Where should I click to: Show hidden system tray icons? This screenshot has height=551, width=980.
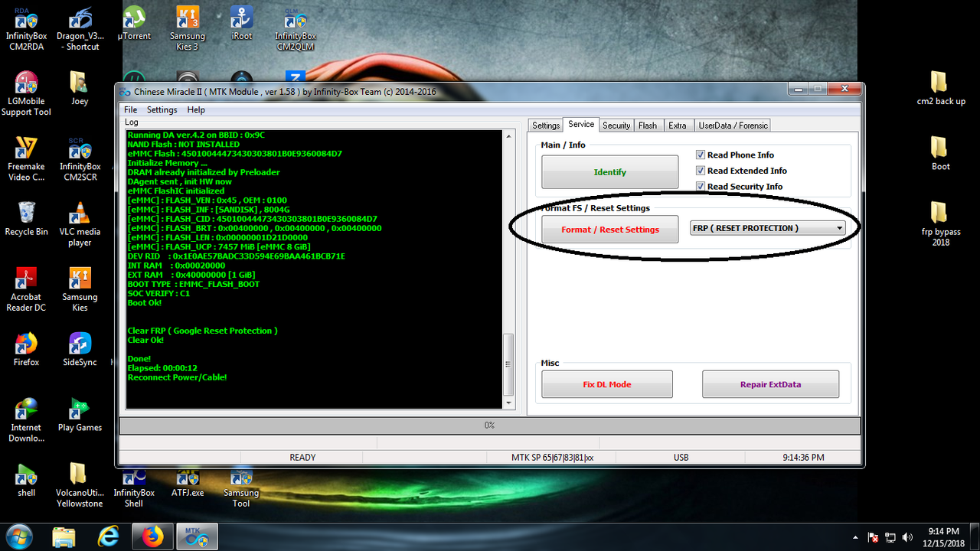pos(857,537)
